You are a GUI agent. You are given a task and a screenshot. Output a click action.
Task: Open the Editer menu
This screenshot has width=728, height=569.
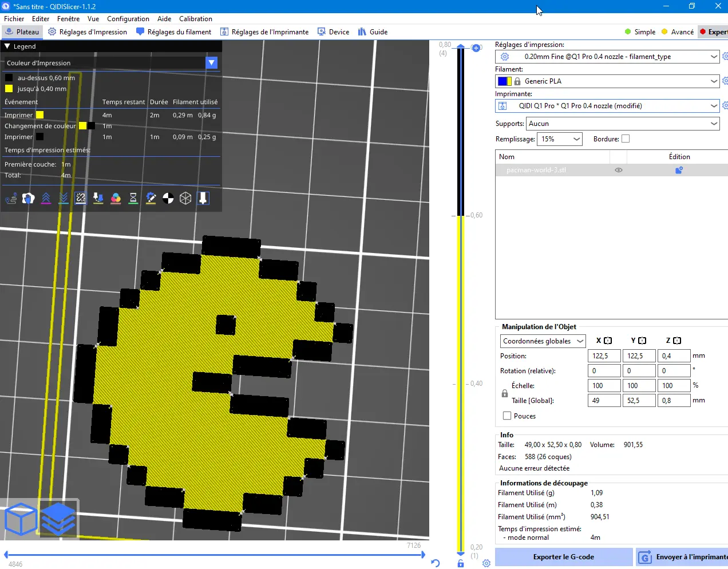[41, 19]
